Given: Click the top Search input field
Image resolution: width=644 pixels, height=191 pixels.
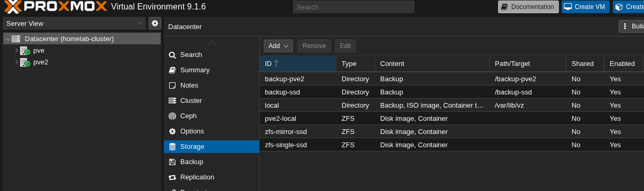Looking at the screenshot, I should pos(354,7).
